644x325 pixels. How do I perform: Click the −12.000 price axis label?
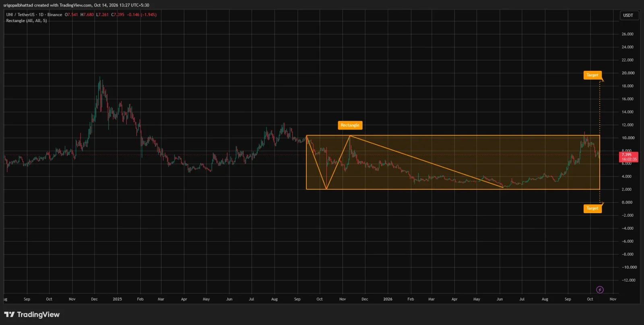pyautogui.click(x=629, y=280)
